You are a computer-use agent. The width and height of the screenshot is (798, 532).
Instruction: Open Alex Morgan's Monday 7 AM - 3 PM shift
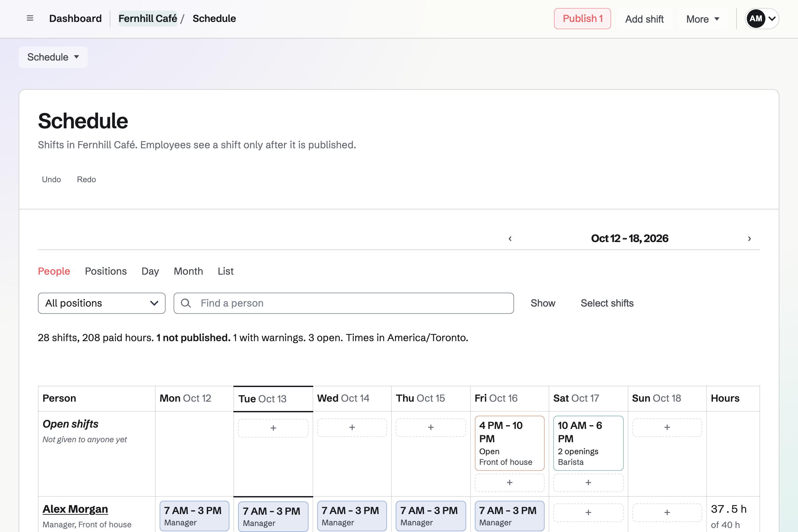pyautogui.click(x=195, y=516)
